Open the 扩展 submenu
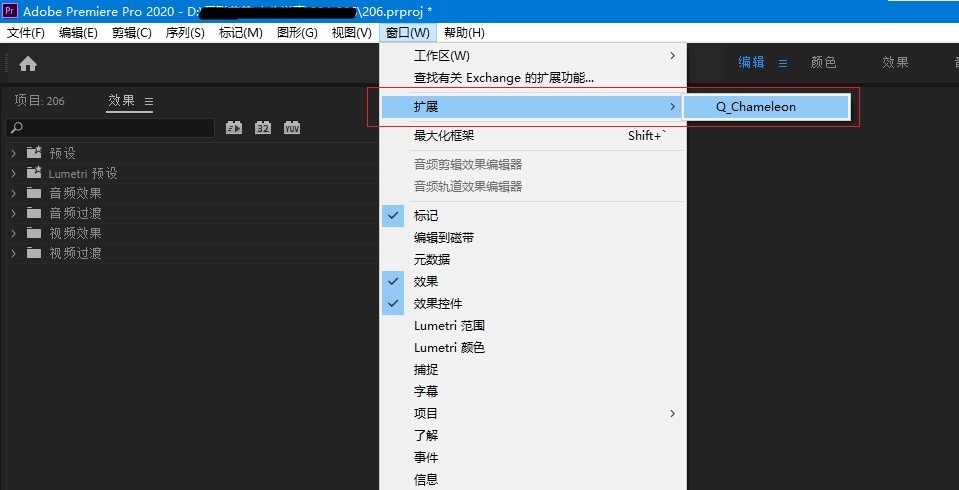Screen dimensions: 959x490 (x=532, y=107)
